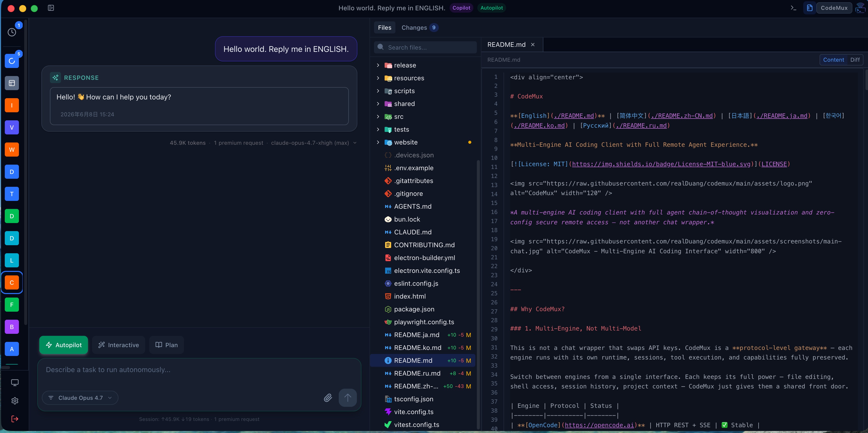Expand the token usage details chevron
Image resolution: width=868 pixels, height=433 pixels.
tap(355, 143)
